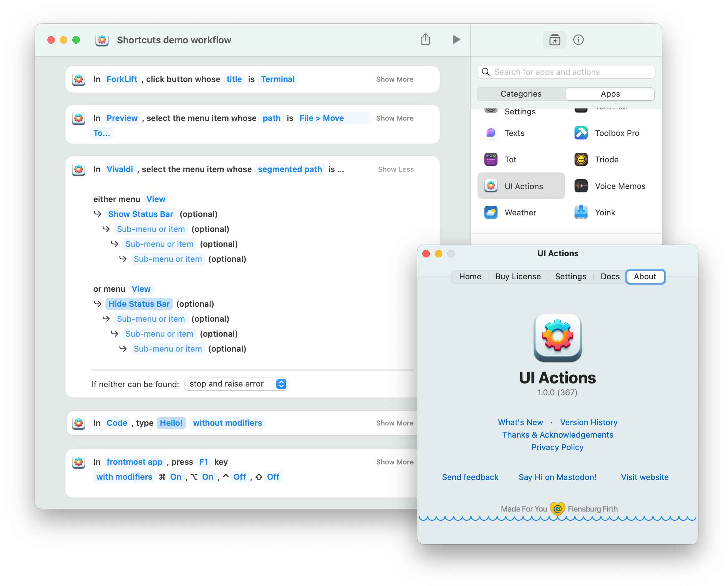Open the share menu for the workflow

(x=425, y=40)
